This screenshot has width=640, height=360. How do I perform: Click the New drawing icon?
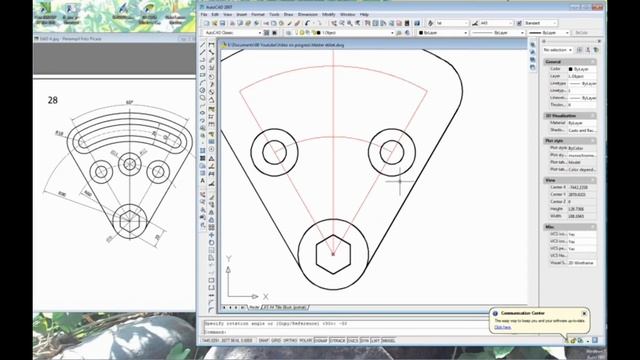207,23
